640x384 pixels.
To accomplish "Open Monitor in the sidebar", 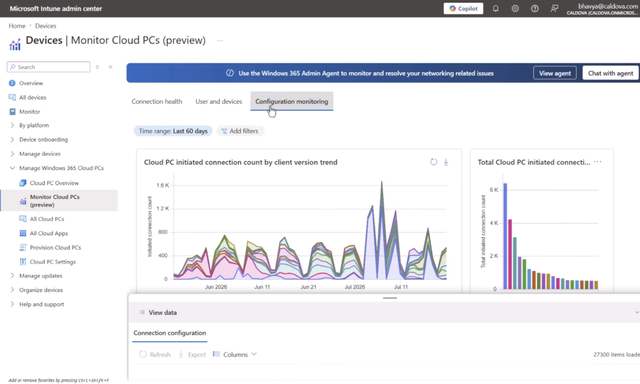I will [29, 112].
